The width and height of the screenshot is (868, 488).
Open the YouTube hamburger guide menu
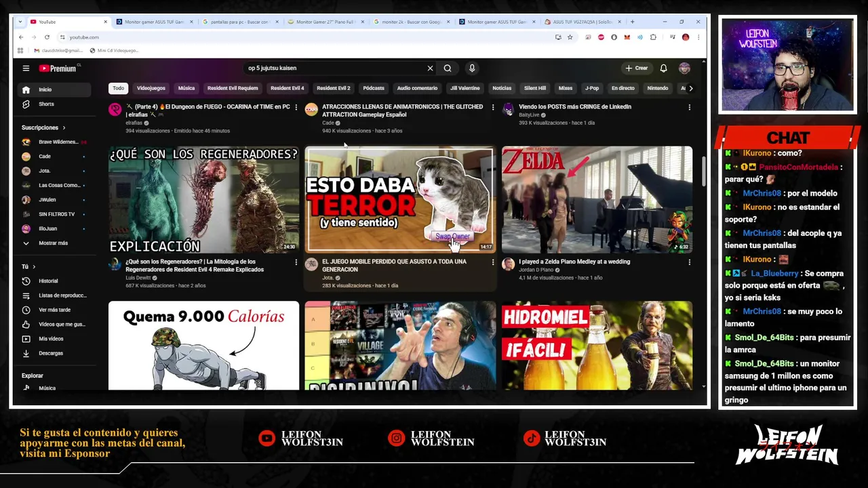tap(26, 68)
